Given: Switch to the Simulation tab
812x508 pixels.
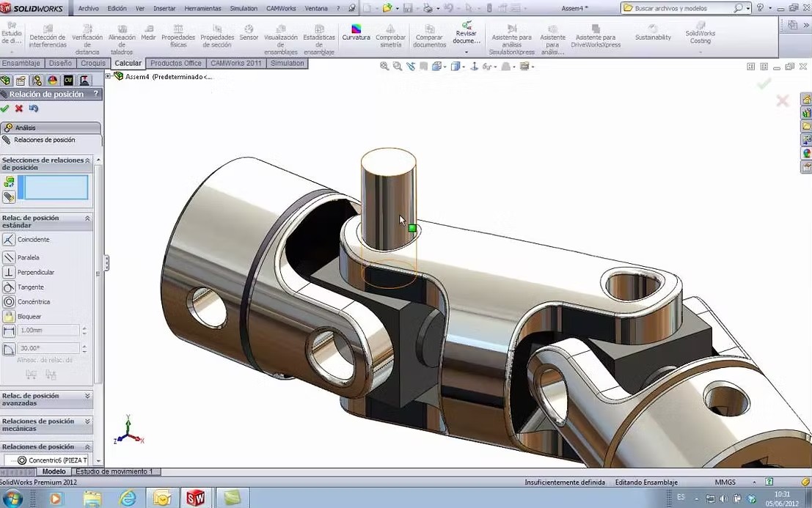Looking at the screenshot, I should pyautogui.click(x=287, y=64).
